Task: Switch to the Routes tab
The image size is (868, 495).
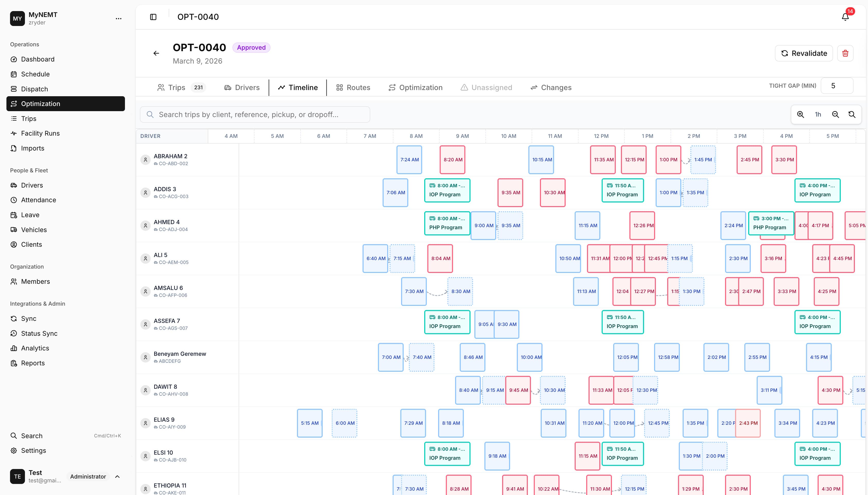Action: click(x=353, y=87)
